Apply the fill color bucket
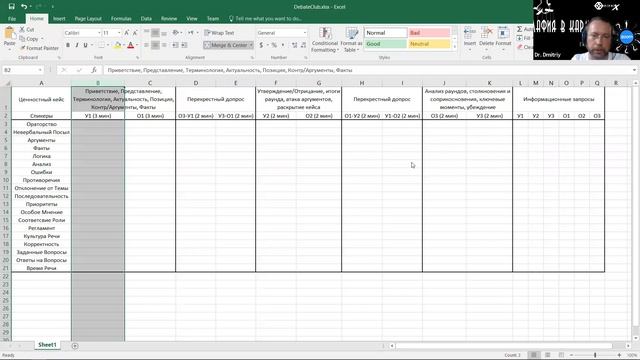This screenshot has height=360, width=640. coord(117,45)
